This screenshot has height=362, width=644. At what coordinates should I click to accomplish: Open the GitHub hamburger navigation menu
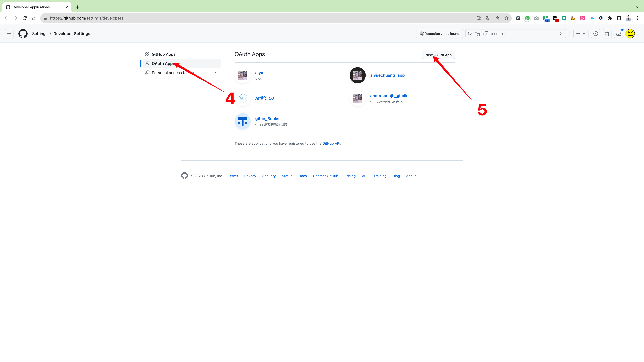pos(9,33)
